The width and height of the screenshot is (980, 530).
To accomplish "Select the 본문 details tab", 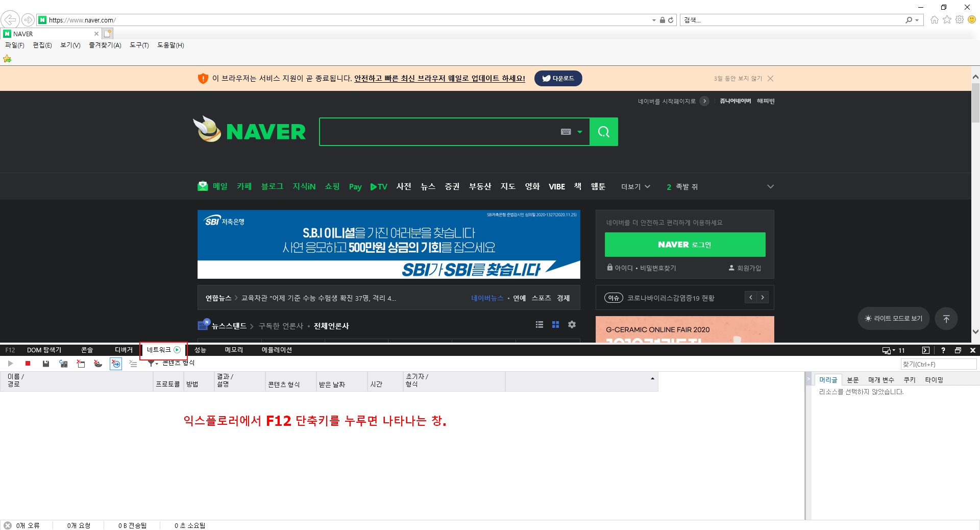I will coord(853,380).
